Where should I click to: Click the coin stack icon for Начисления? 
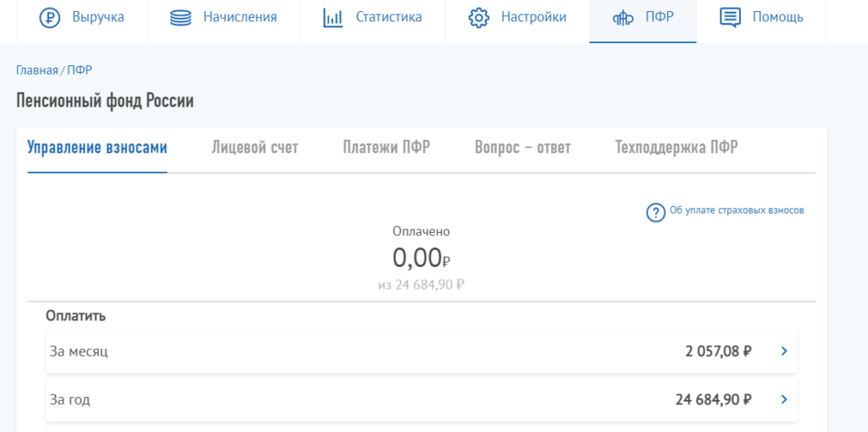click(x=181, y=18)
